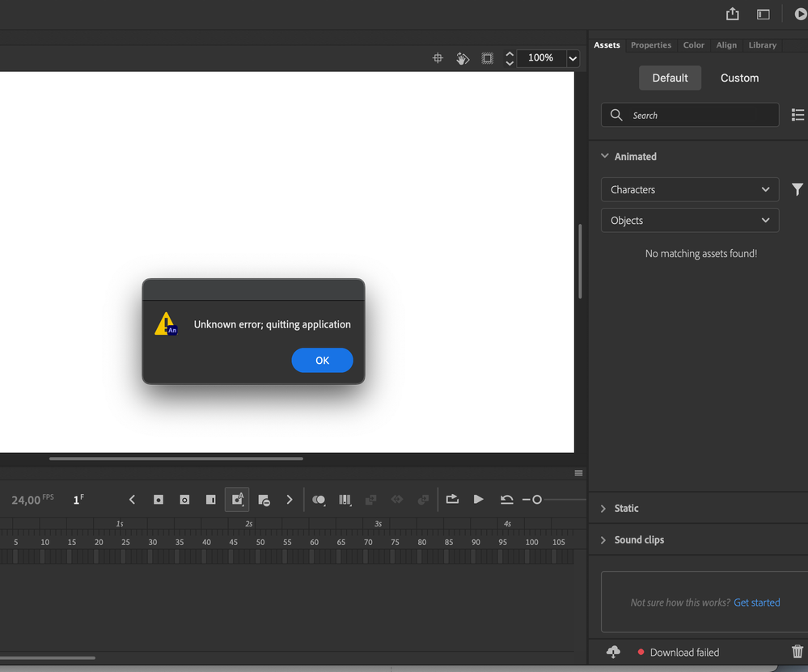Image resolution: width=808 pixels, height=672 pixels.
Task: Open the Characters dropdown
Action: (690, 189)
